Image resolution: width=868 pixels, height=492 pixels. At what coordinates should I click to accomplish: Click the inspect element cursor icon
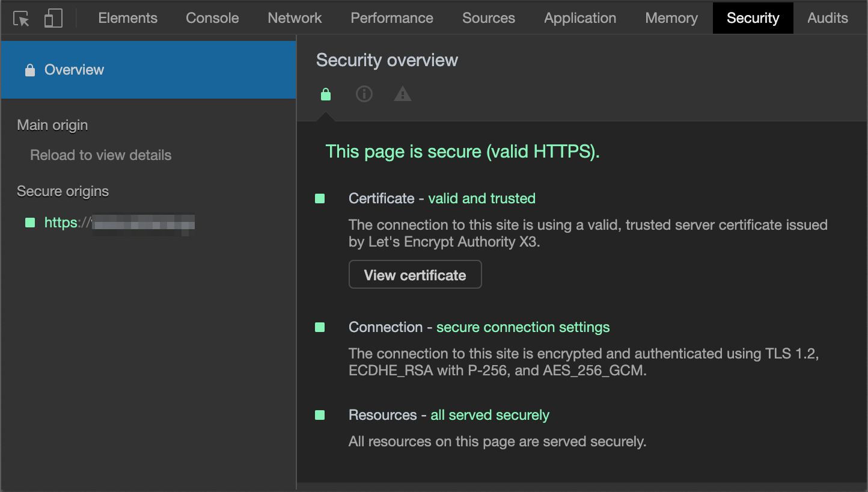click(x=22, y=19)
